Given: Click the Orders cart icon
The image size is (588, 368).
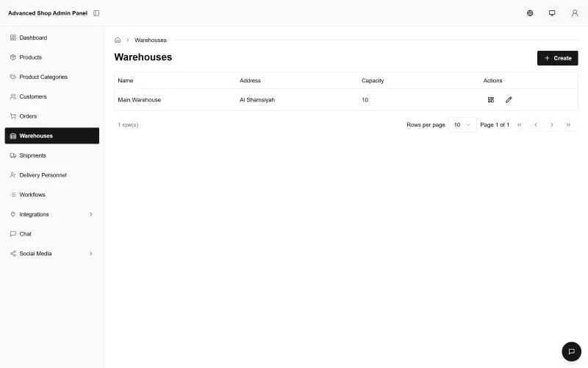Looking at the screenshot, I should pyautogui.click(x=13, y=116).
